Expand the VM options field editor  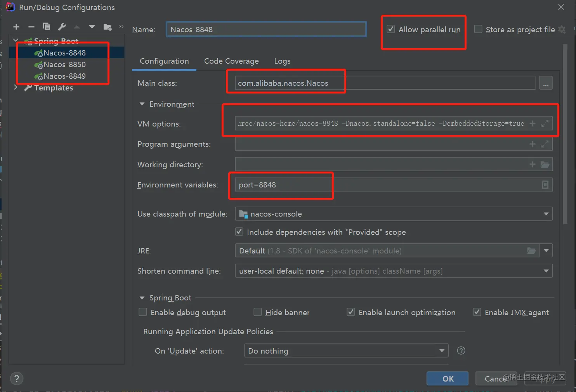tap(545, 123)
